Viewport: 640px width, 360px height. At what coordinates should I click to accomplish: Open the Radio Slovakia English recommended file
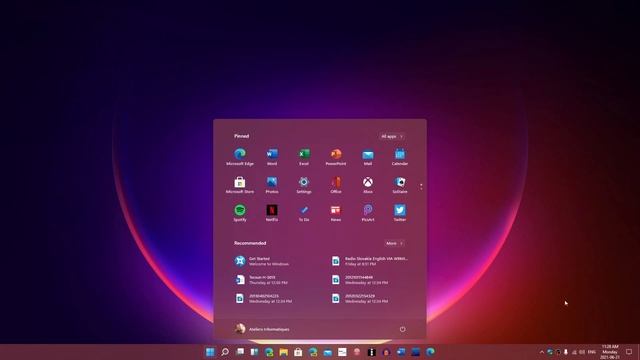pos(371,261)
